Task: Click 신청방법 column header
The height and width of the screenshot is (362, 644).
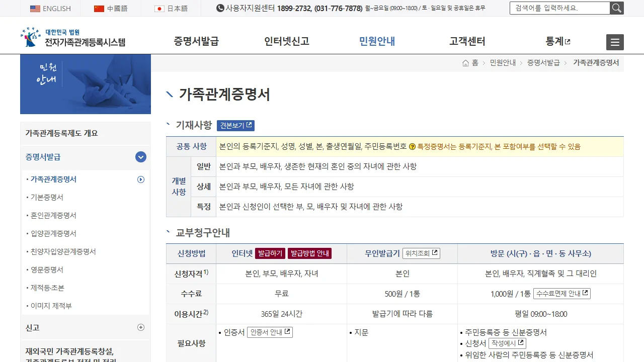Action: [x=191, y=253]
